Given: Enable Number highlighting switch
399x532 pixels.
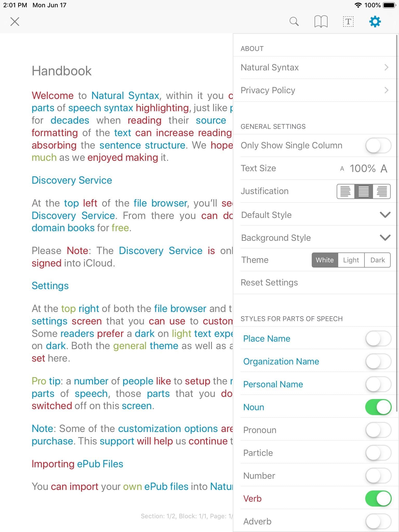Looking at the screenshot, I should pos(378,476).
